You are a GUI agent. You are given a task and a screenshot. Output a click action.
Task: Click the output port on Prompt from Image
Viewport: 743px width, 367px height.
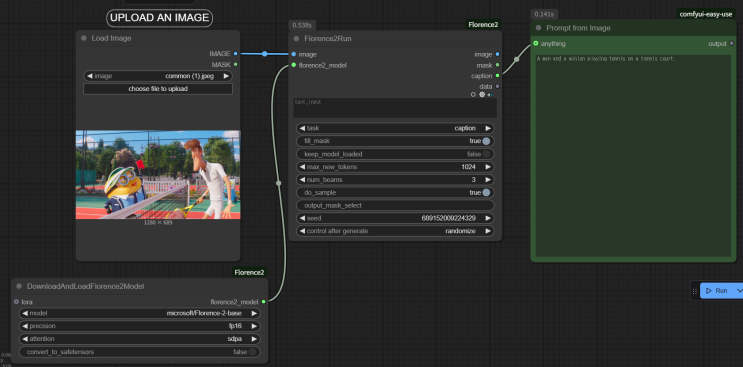pyautogui.click(x=731, y=44)
